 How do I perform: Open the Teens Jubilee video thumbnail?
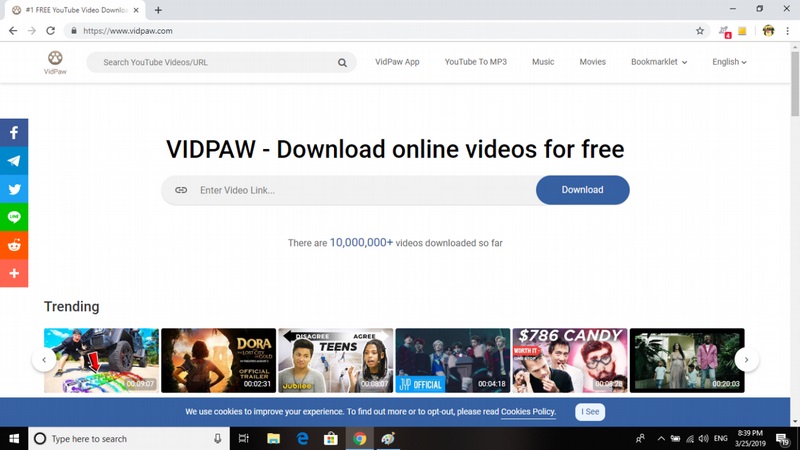tap(336, 360)
